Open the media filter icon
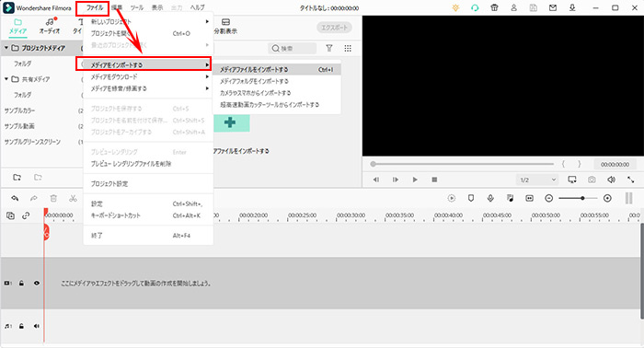 (329, 48)
